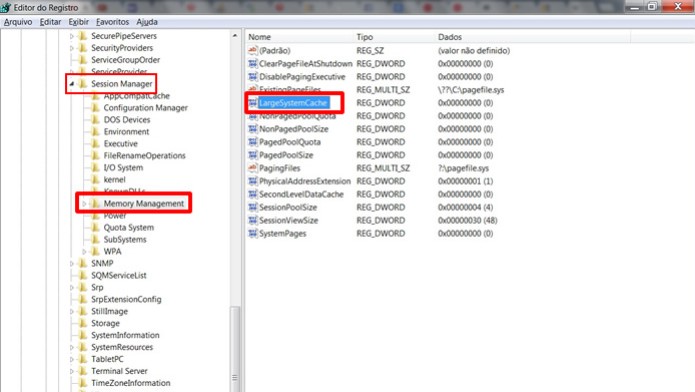Sort values by the Nome column header
Viewport: 695px width, 392px height.
click(300, 37)
